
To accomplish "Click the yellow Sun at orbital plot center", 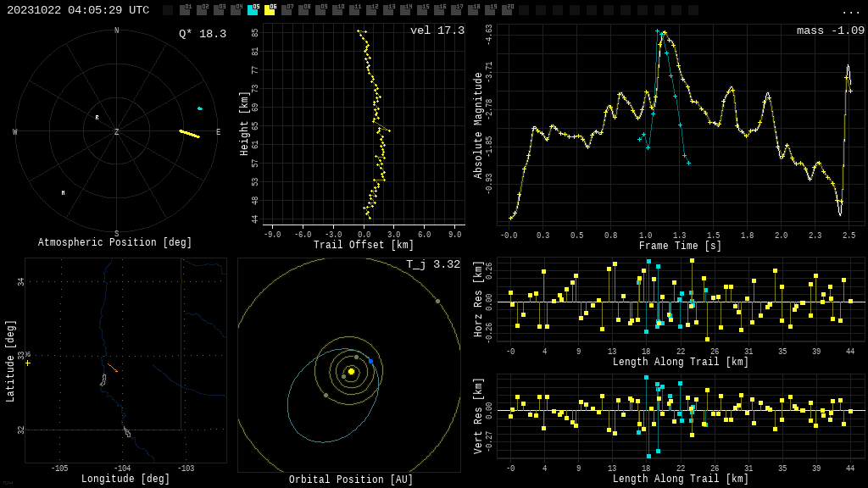I will [x=351, y=371].
